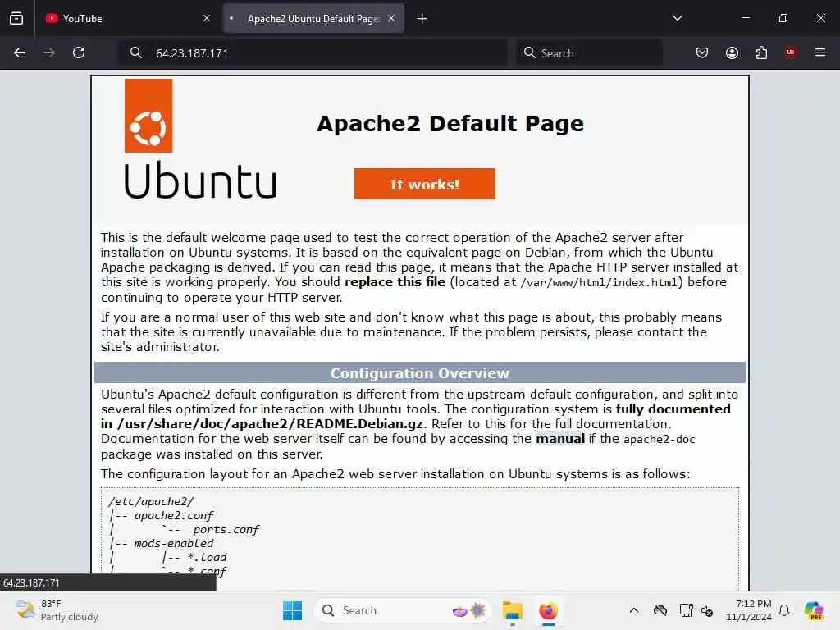840x630 pixels.
Task: Minimize the Firefox window
Action: [745, 18]
